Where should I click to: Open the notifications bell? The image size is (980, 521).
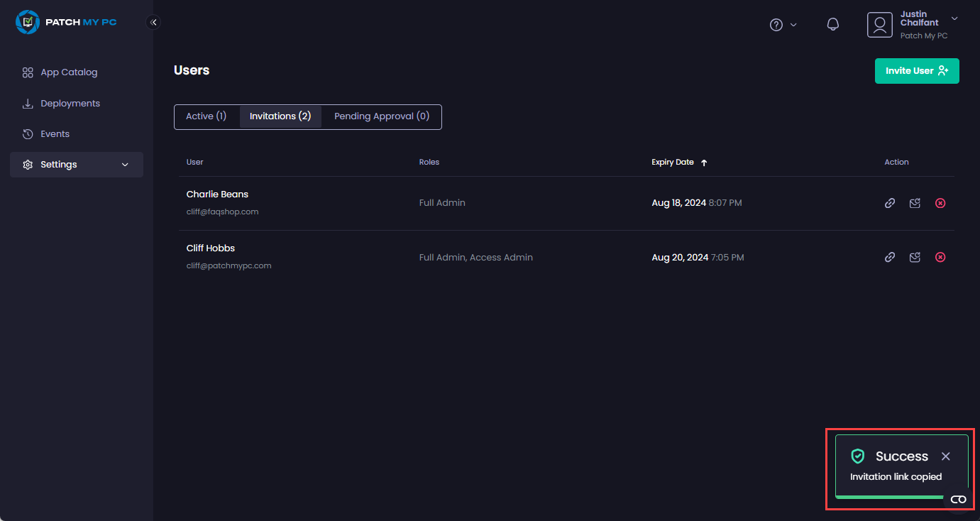point(833,25)
